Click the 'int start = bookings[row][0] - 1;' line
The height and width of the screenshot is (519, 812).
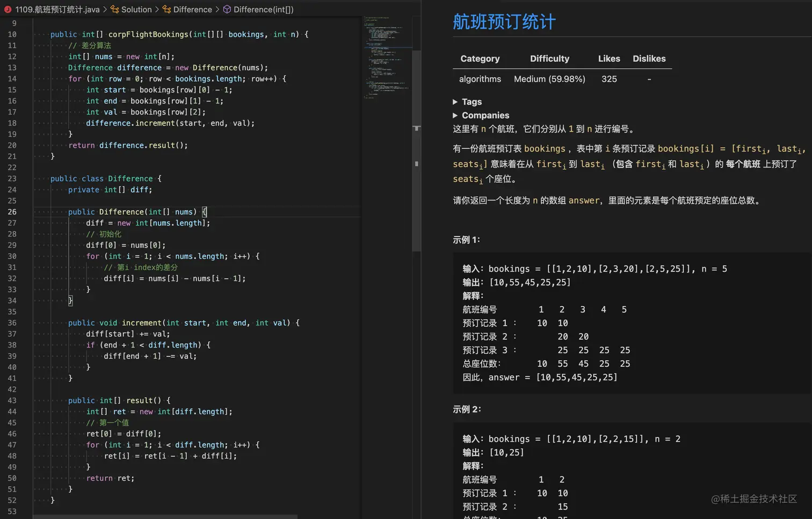[x=160, y=90]
